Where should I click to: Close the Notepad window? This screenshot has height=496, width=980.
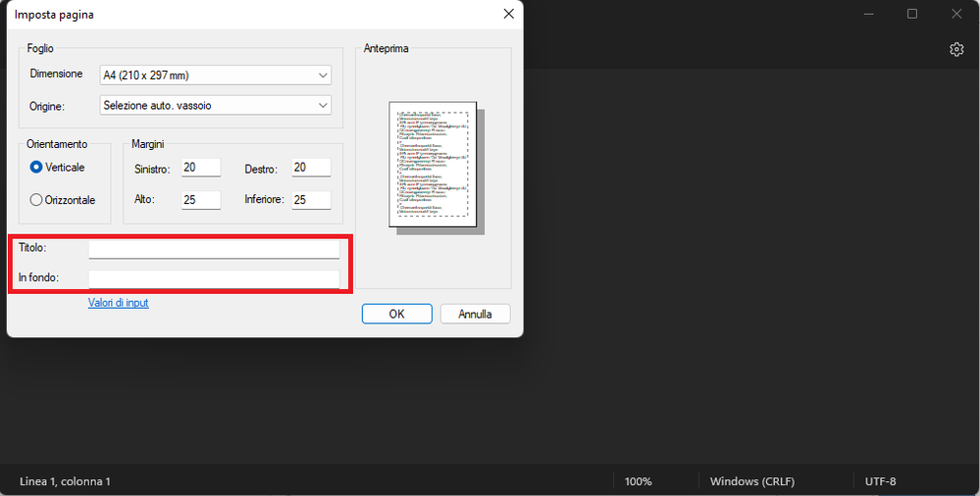tap(956, 14)
